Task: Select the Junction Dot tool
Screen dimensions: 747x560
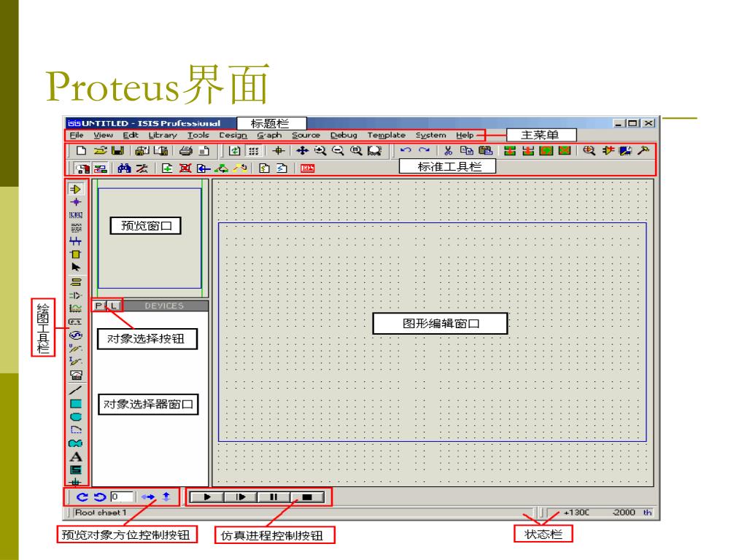Action: pyautogui.click(x=75, y=202)
